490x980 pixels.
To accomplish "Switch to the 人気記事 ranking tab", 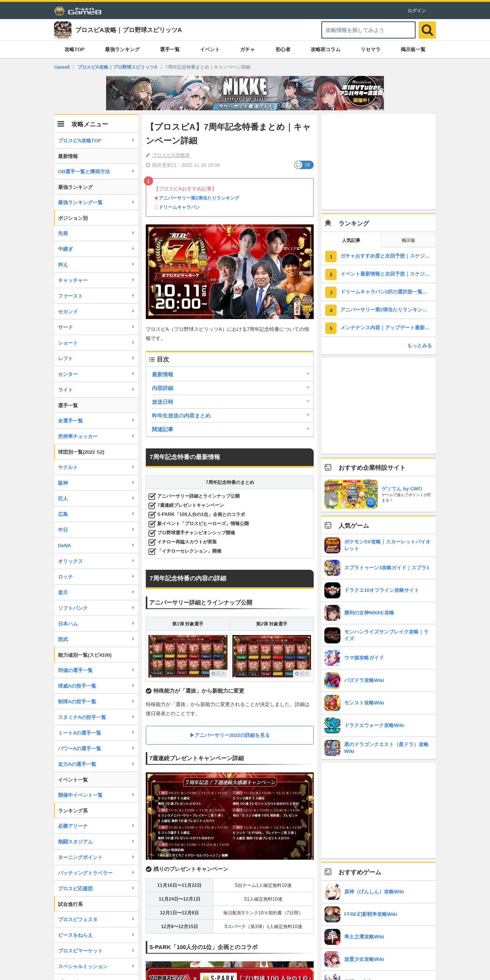I will pos(351,240).
